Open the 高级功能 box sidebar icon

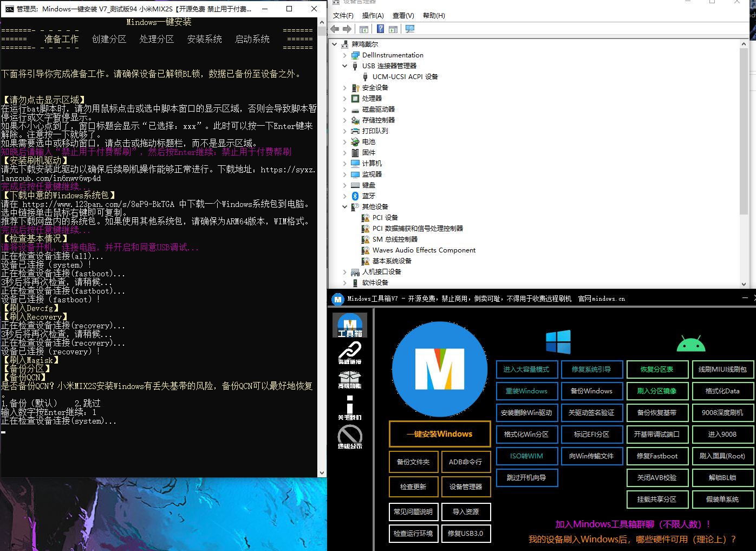click(349, 379)
